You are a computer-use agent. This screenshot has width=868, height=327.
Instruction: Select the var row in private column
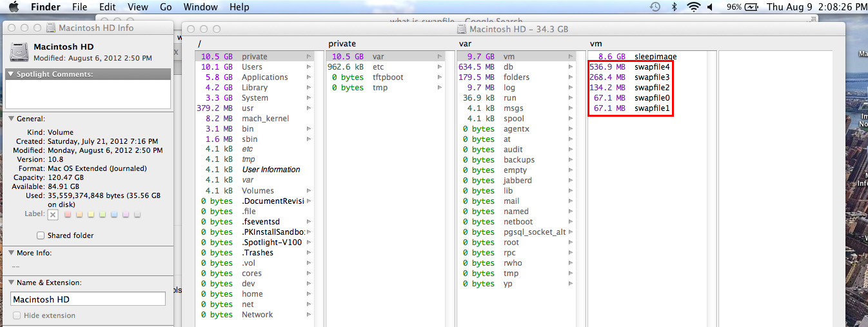(x=386, y=57)
